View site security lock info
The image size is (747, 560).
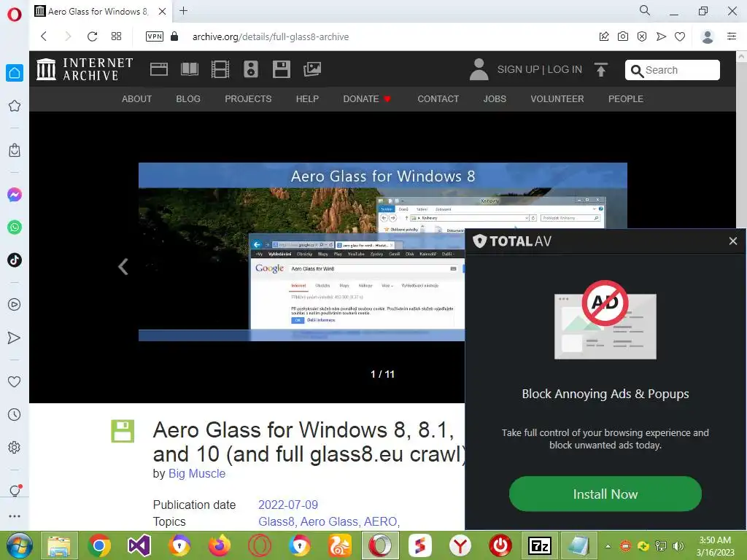(x=174, y=36)
